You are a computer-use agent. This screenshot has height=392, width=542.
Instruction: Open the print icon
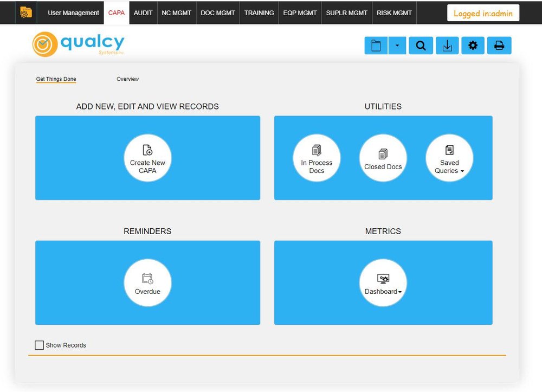[499, 46]
